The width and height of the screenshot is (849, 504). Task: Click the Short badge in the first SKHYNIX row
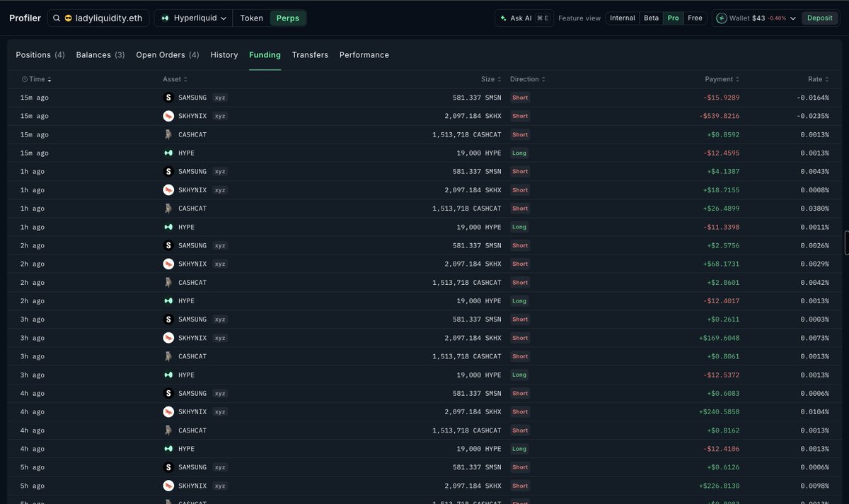(x=520, y=116)
